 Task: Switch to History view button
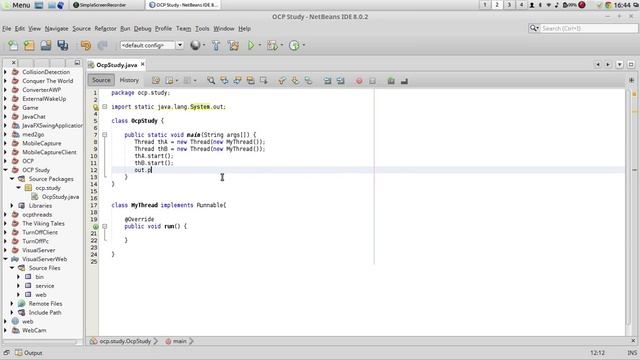(x=129, y=80)
